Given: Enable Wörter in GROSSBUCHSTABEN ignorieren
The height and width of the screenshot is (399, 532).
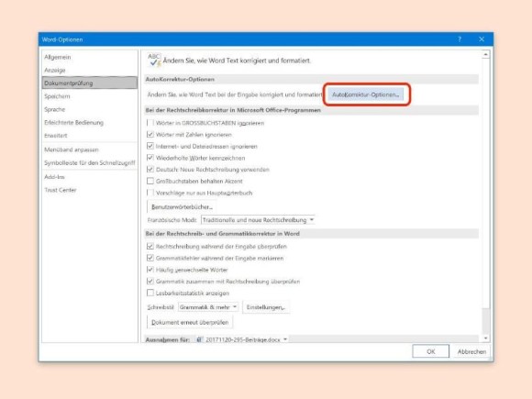Looking at the screenshot, I should tap(150, 123).
